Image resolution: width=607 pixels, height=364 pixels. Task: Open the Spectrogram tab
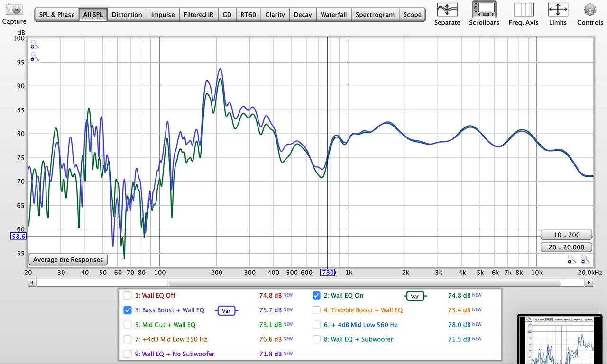(375, 15)
